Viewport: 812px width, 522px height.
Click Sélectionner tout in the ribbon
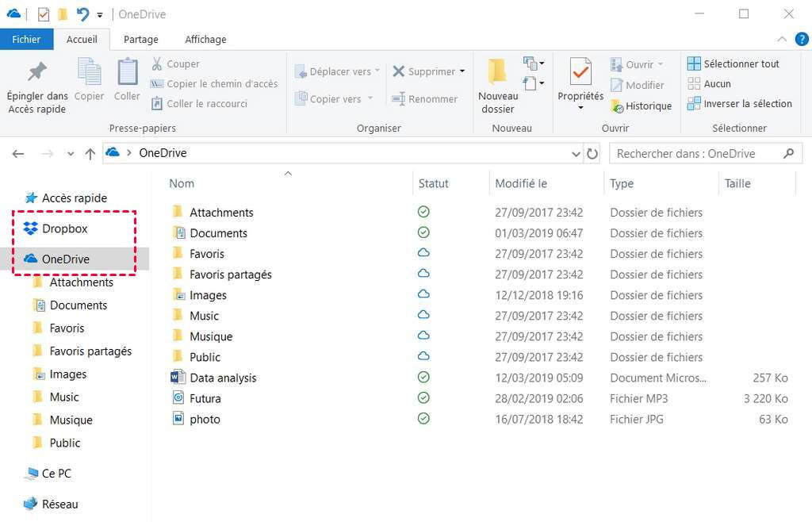click(733, 64)
